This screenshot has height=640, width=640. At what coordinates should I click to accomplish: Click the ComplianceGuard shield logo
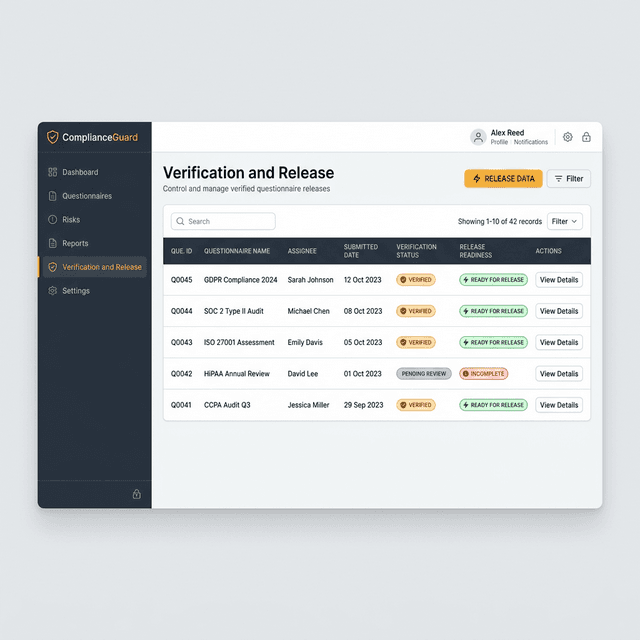coord(53,137)
